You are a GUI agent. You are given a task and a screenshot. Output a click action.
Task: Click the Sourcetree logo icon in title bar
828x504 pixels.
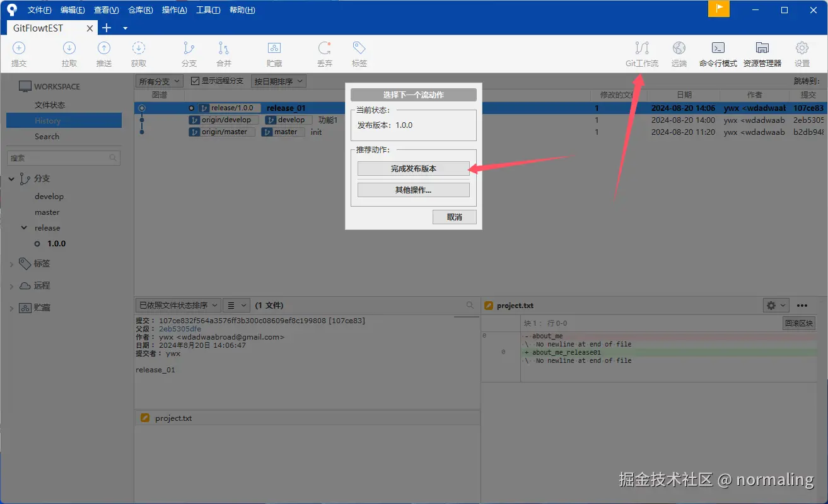pyautogui.click(x=12, y=9)
